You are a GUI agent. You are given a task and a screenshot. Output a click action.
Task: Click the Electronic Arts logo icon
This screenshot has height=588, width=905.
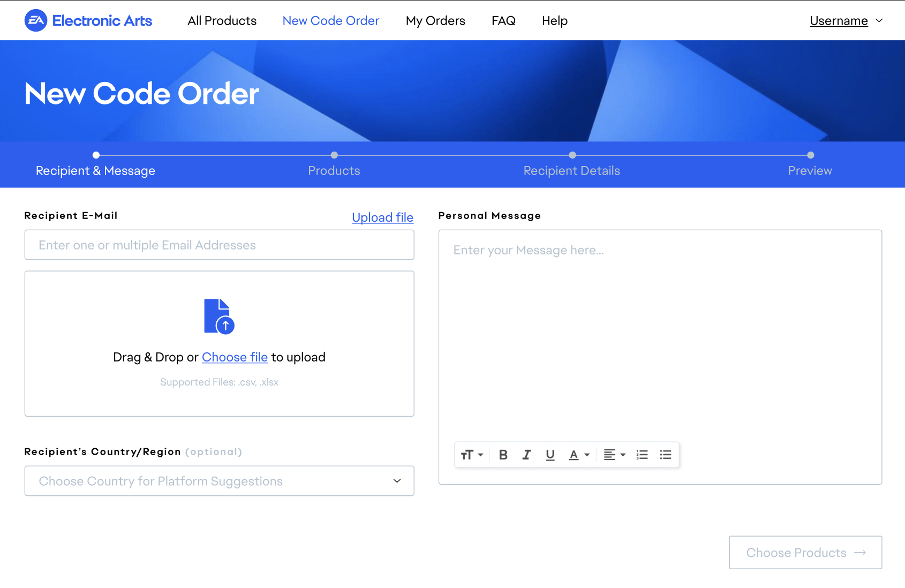(x=36, y=21)
